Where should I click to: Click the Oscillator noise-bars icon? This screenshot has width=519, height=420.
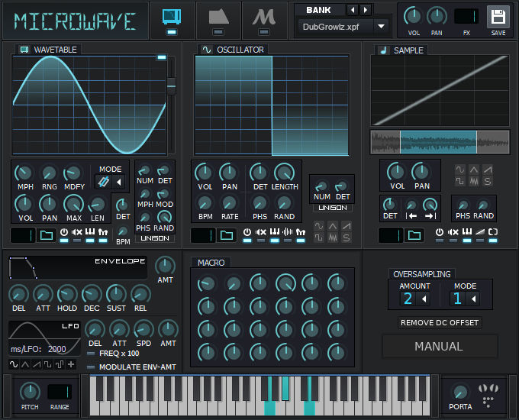[x=288, y=232]
